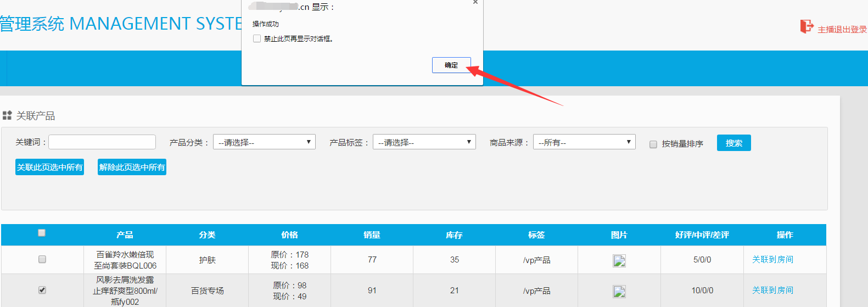The width and height of the screenshot is (868, 307).
Task: Tick the 禁止此页再显示对话框 checkbox
Action: point(257,38)
